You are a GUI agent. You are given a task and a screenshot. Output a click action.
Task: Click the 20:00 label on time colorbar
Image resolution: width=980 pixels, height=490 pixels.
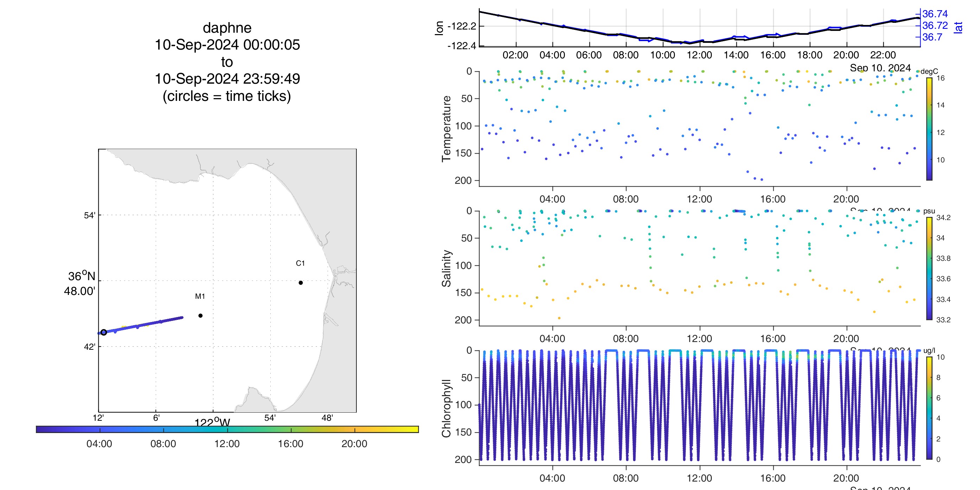pos(354,444)
